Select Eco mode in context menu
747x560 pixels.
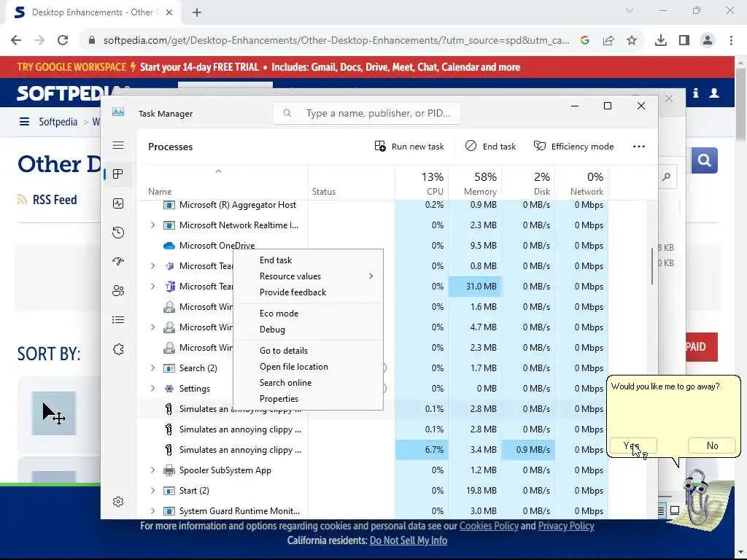(309, 314)
